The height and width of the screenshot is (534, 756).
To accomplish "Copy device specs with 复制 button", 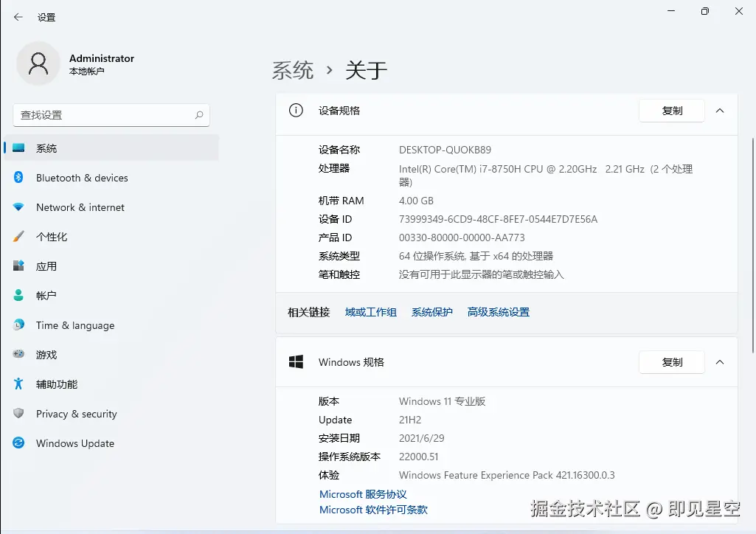I will [x=672, y=111].
